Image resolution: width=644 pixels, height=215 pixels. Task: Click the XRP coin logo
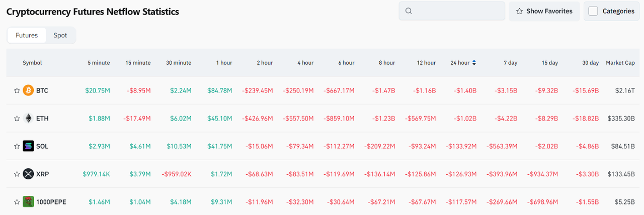[x=28, y=174]
